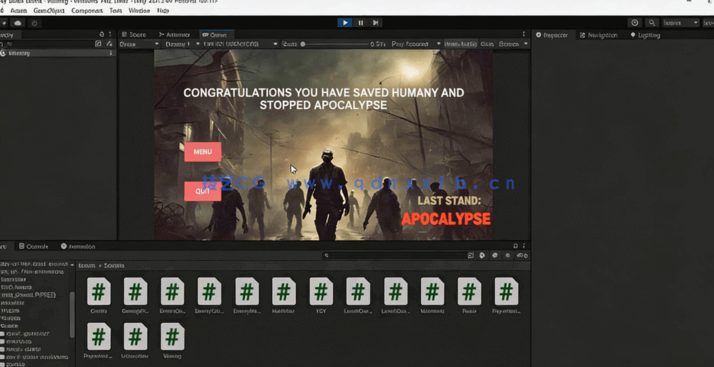714x367 pixels.
Task: Open the Winning scene row options menu
Action: click(x=111, y=53)
